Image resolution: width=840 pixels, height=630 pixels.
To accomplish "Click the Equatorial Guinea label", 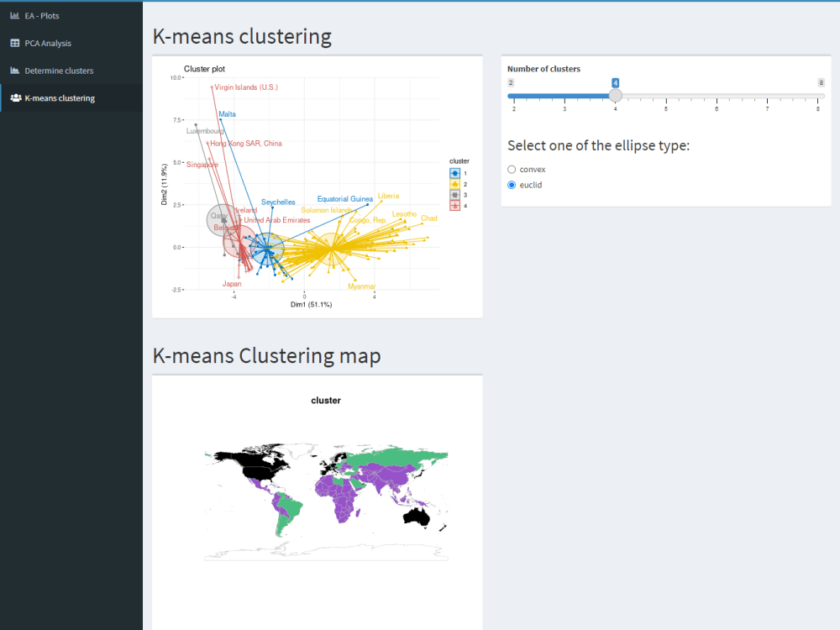I will point(344,199).
